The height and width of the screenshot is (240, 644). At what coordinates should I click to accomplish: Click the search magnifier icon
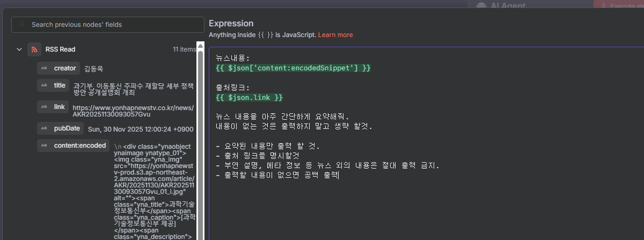click(22, 25)
